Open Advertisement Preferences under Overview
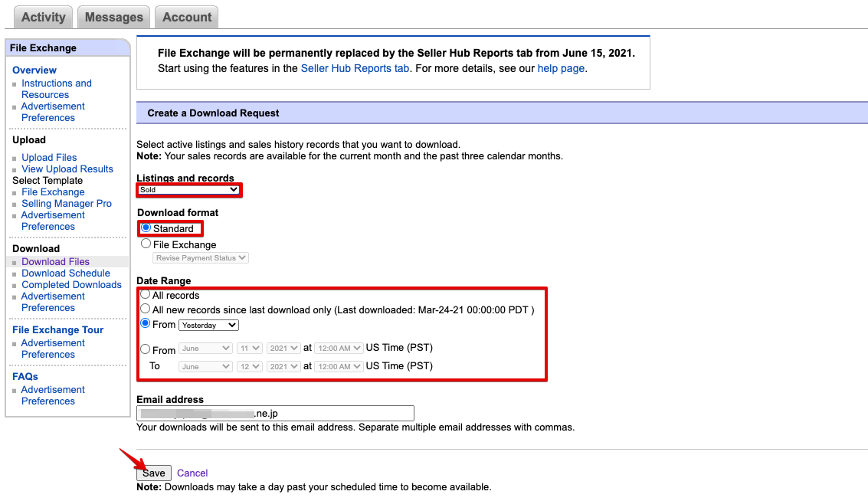 53,112
